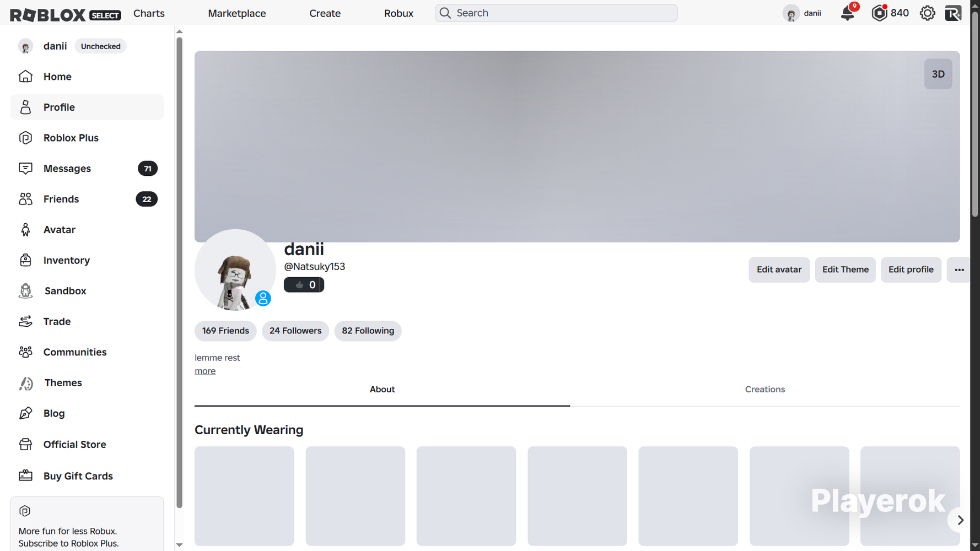Open the settings gear menu
The width and height of the screenshot is (980, 551).
click(928, 13)
